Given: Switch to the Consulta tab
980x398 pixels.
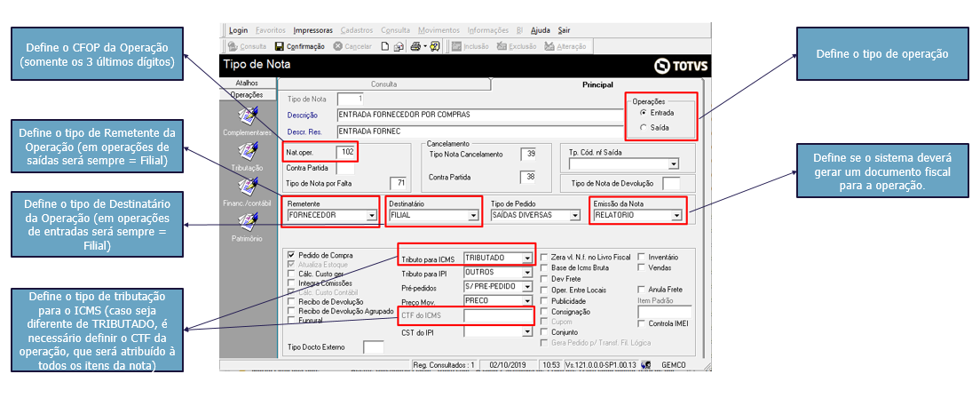Looking at the screenshot, I should coord(383,84).
